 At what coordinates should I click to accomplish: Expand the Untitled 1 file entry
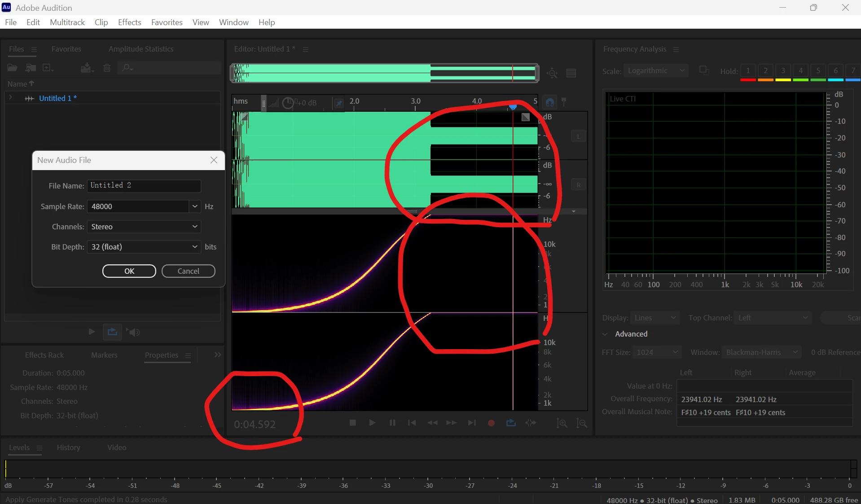[x=11, y=97]
